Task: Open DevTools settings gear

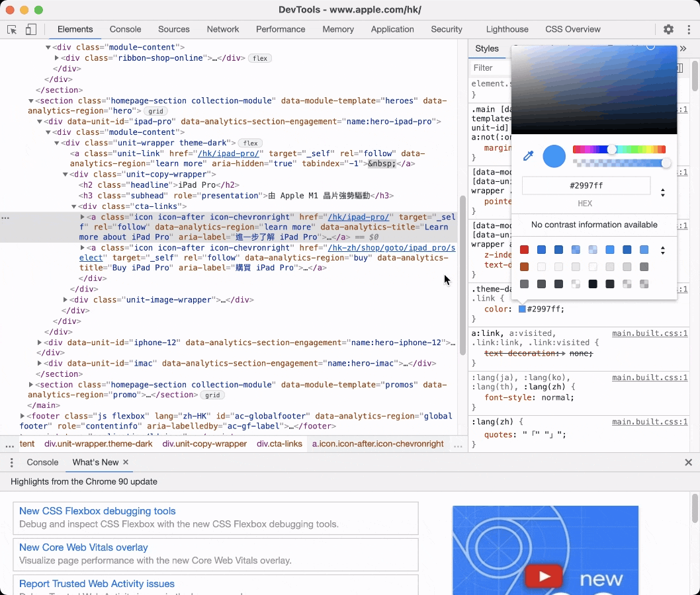Action: [x=668, y=30]
